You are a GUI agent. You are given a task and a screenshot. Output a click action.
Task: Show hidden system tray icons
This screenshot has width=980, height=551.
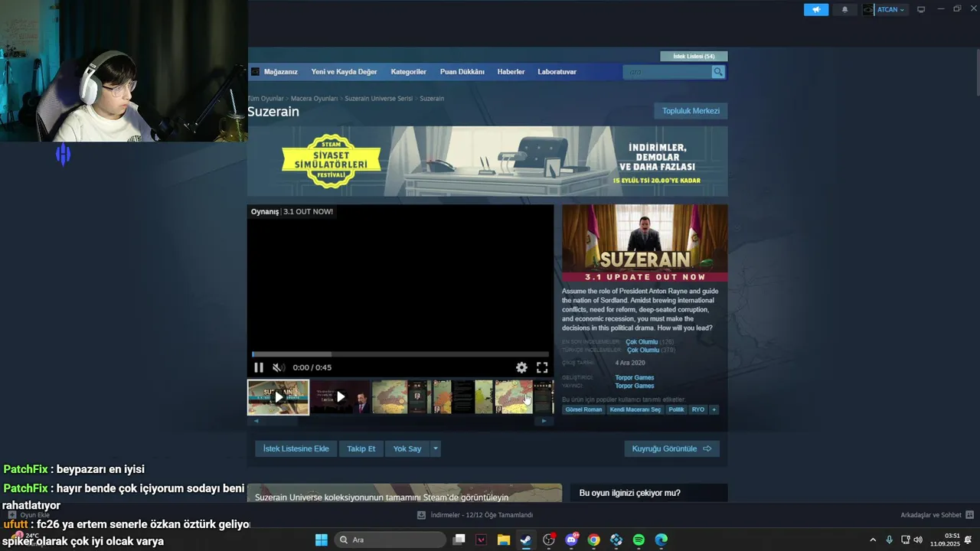873,540
